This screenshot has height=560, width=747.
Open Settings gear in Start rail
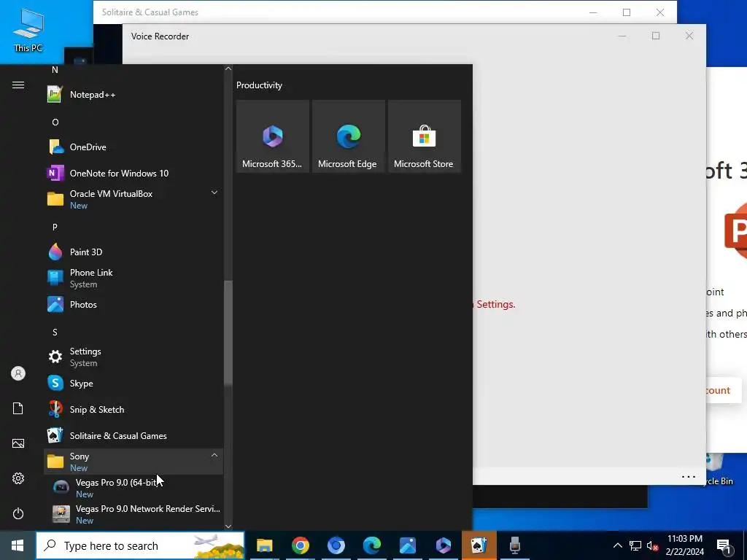18,478
